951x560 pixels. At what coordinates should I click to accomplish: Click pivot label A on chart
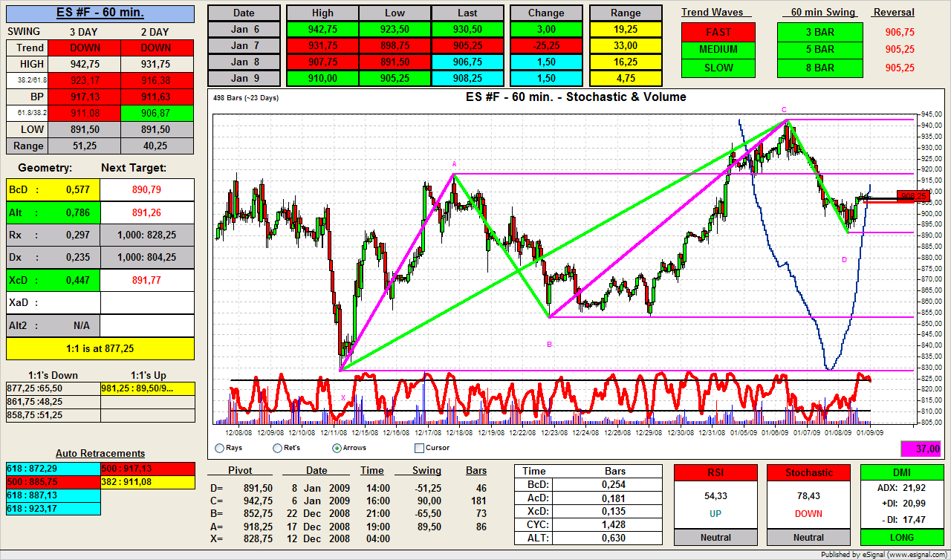[454, 164]
